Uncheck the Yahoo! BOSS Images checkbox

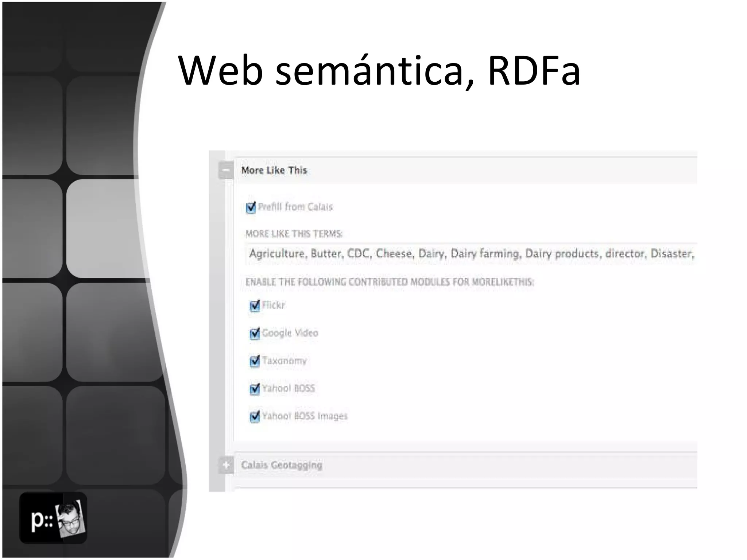pos(255,416)
